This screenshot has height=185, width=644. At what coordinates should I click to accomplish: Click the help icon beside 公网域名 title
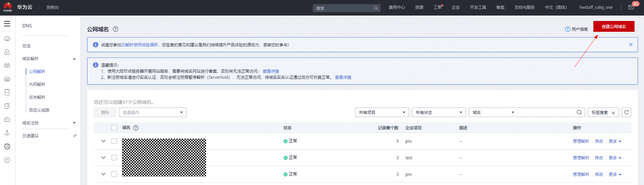[x=116, y=29]
